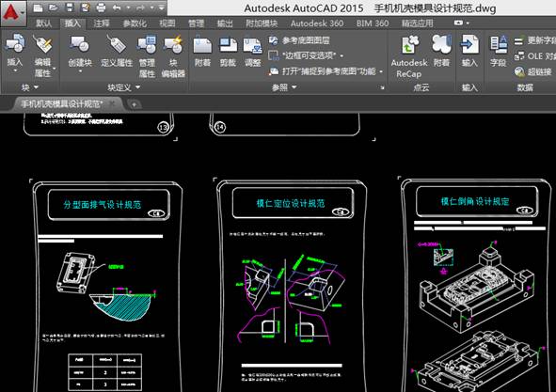Expand the 编辑属性 dropdown arrow
This screenshot has height=392, width=556.
pyautogui.click(x=55, y=69)
